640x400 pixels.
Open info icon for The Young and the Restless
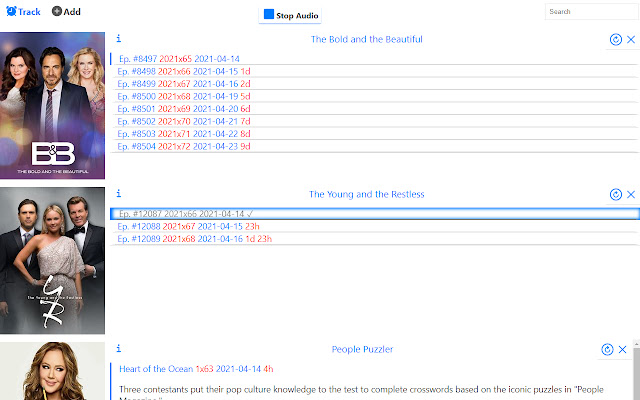tap(119, 193)
